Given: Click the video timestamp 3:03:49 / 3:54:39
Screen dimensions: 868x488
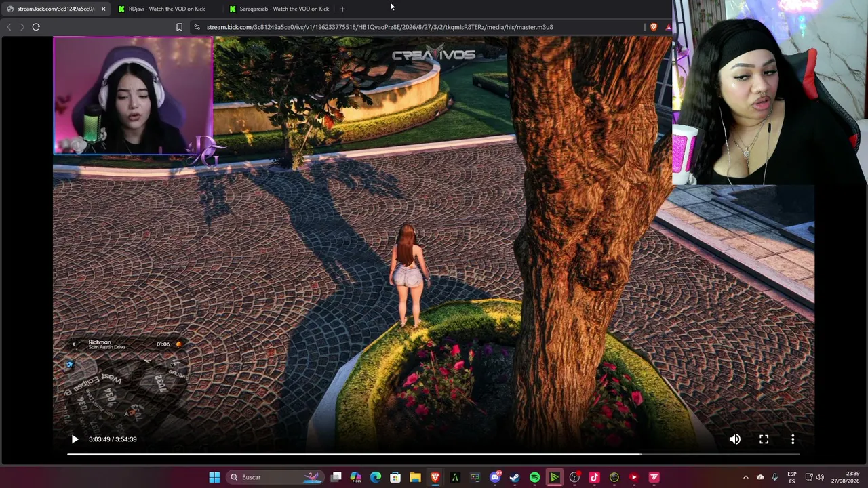Looking at the screenshot, I should point(113,439).
